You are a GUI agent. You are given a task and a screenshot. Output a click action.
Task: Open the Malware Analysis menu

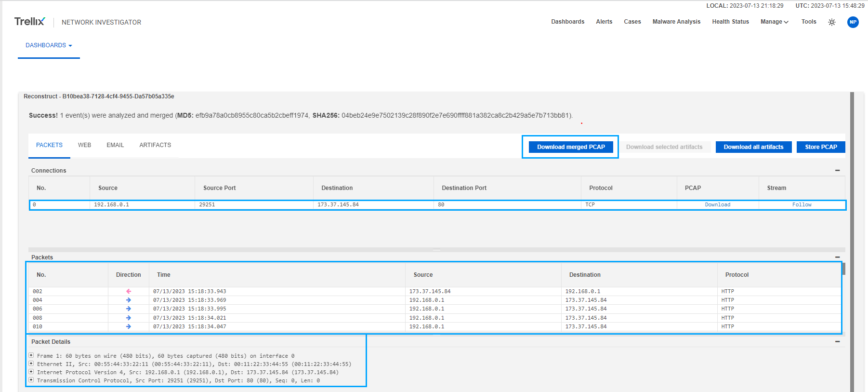tap(676, 22)
